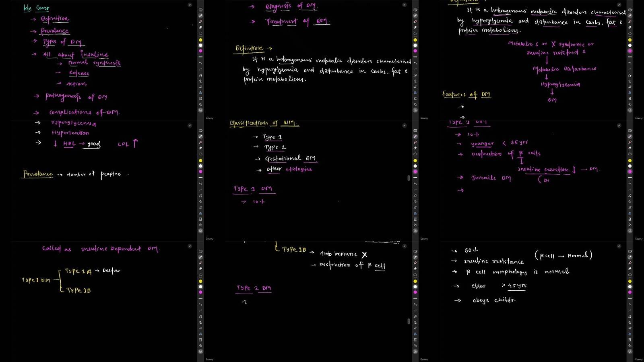This screenshot has height=362, width=644.
Task: Open the screen icon atop top-center toolbar
Action: [415, 10]
